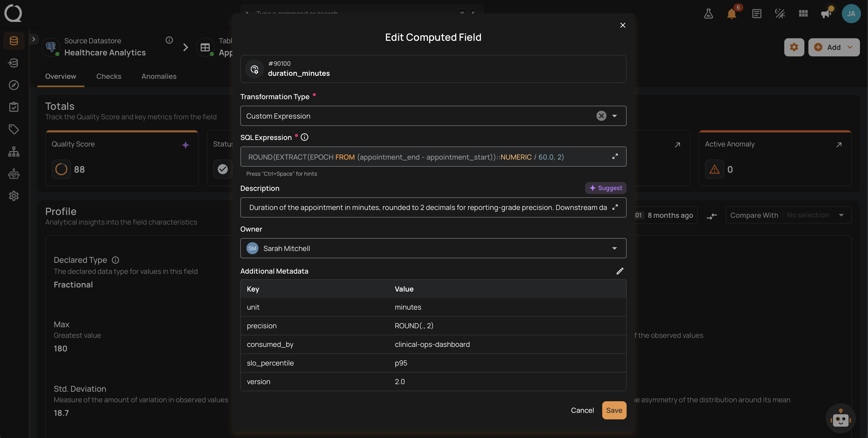This screenshot has width=868, height=438.
Task: Click the 'unit' metadata key
Action: pos(253,307)
